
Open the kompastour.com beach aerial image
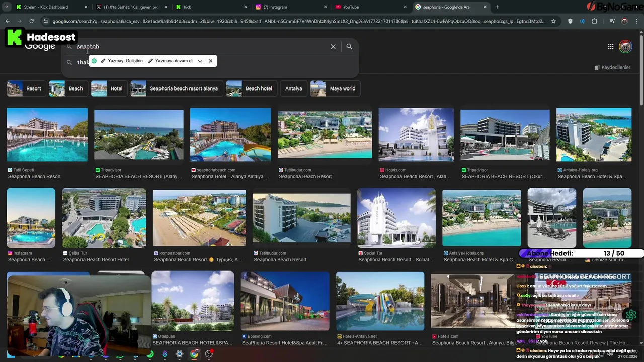point(199,218)
